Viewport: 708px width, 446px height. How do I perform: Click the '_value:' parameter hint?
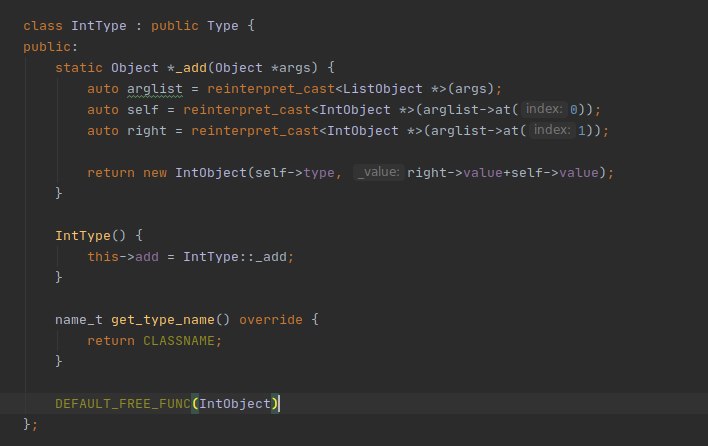(378, 172)
